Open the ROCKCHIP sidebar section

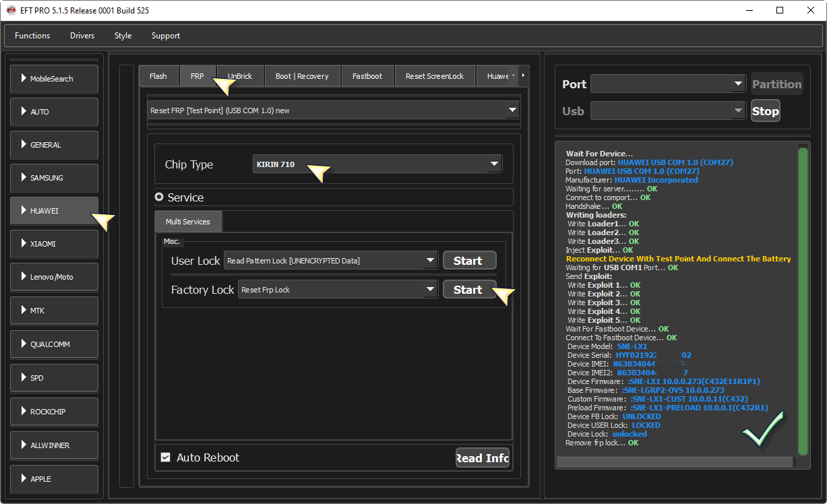(55, 412)
